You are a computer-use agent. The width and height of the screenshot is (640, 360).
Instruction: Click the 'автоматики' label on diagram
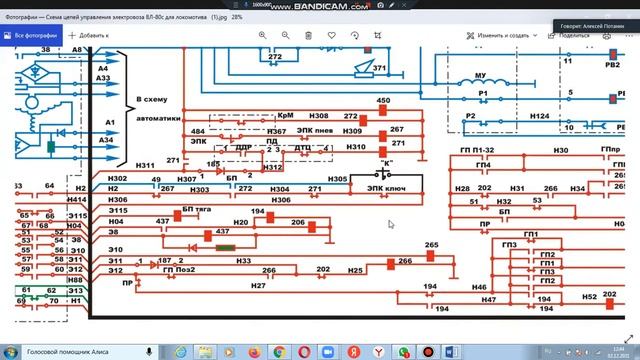[x=158, y=118]
